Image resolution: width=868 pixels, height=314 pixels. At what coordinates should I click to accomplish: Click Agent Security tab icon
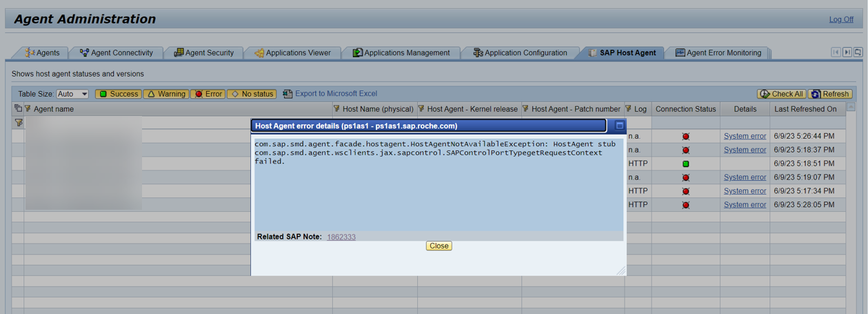click(179, 52)
